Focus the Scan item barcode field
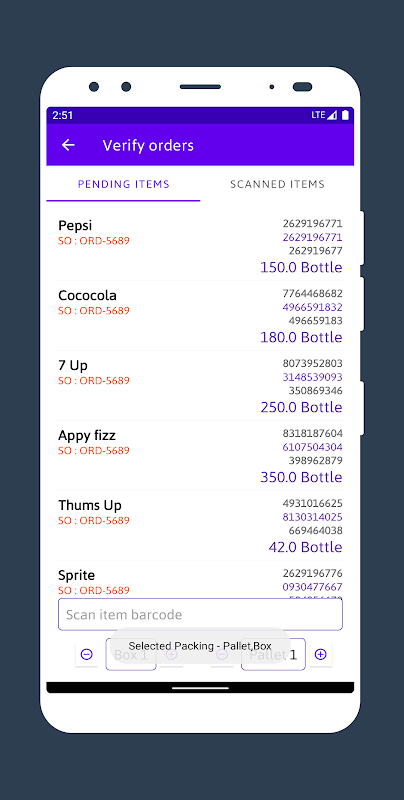 [200, 614]
